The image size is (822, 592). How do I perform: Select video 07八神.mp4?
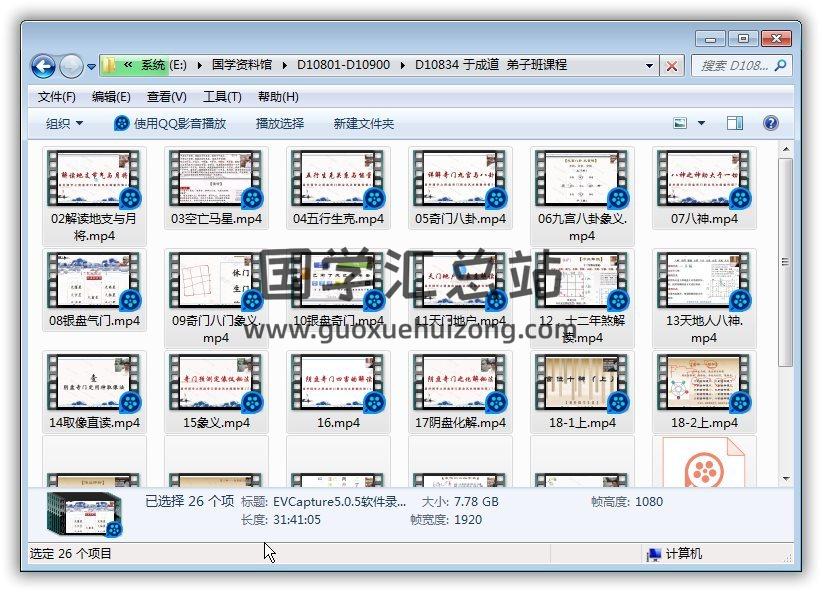(704, 188)
